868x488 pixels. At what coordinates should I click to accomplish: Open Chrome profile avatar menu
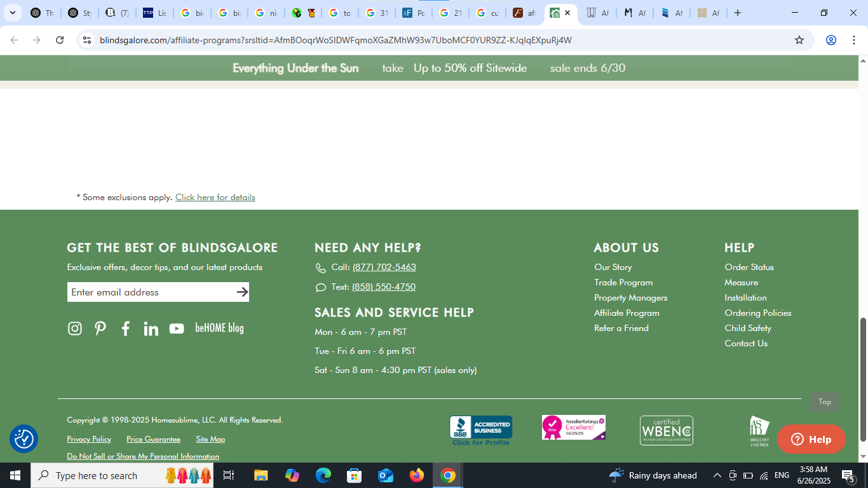click(x=831, y=40)
